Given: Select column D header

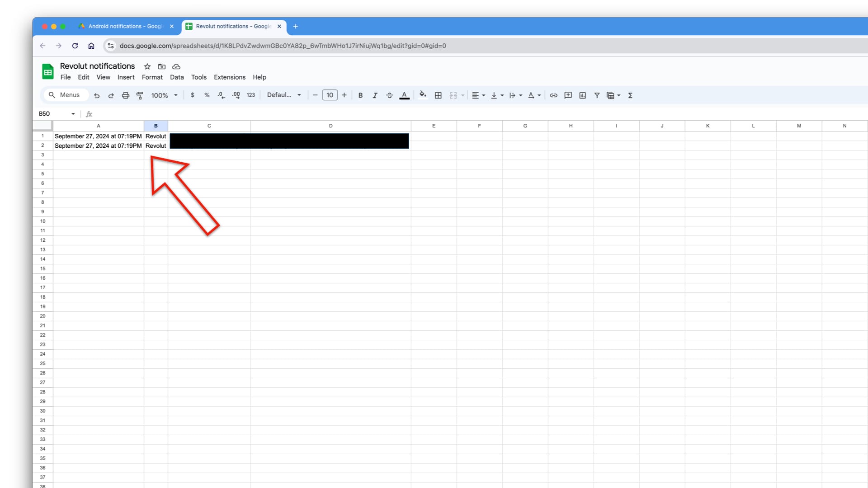Looking at the screenshot, I should tap(330, 126).
